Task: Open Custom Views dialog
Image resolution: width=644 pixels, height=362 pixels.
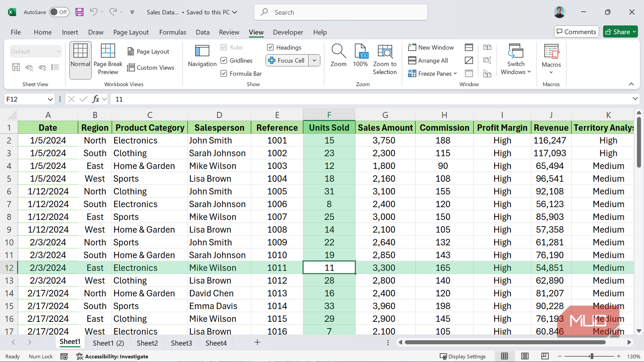Action: point(151,67)
